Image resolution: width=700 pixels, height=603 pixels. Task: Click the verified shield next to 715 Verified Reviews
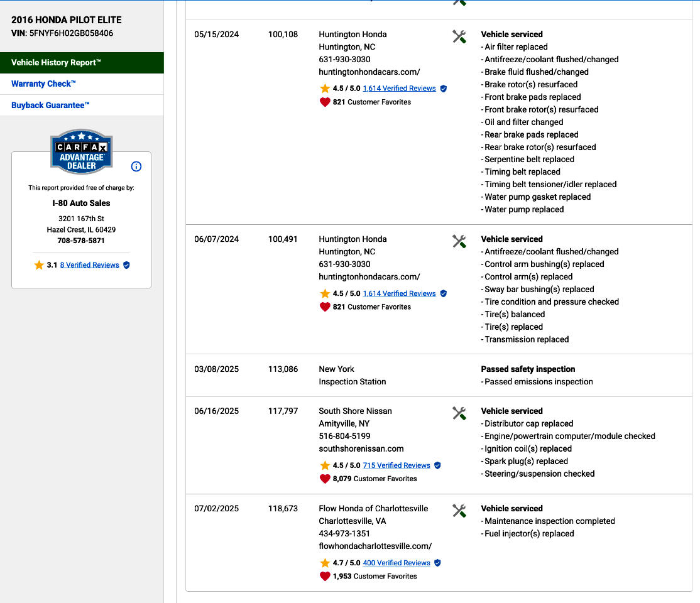[437, 465]
